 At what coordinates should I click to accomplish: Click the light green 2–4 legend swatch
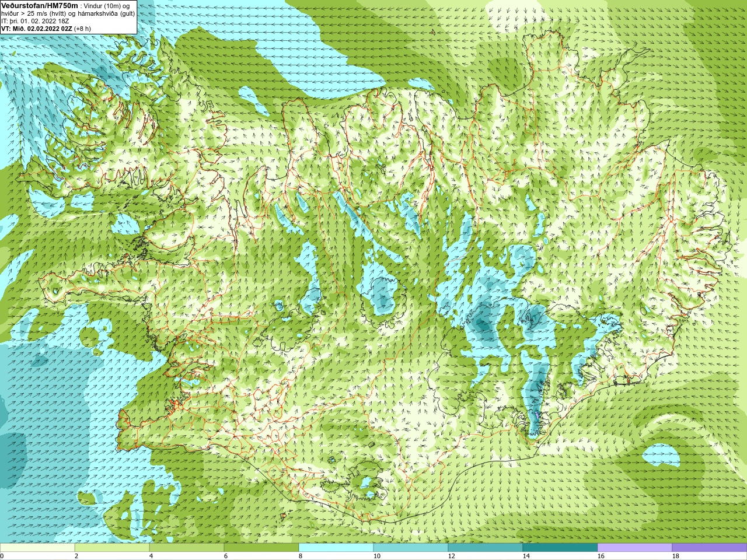click(112, 548)
